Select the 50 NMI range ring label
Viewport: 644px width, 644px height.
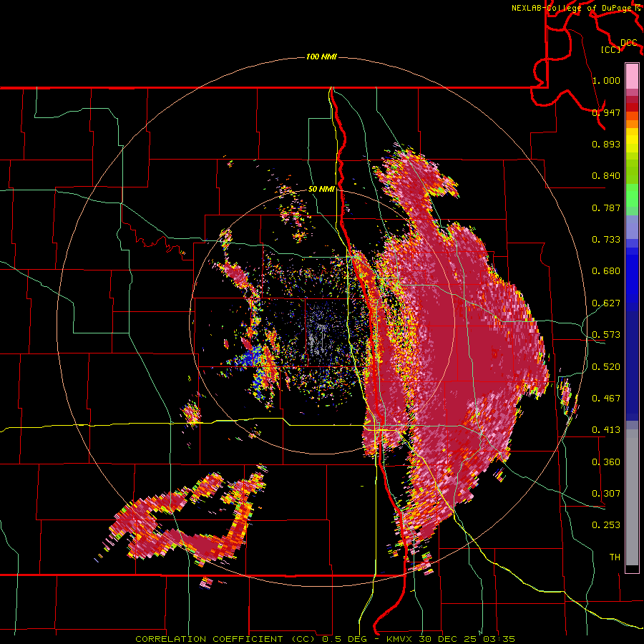321,190
